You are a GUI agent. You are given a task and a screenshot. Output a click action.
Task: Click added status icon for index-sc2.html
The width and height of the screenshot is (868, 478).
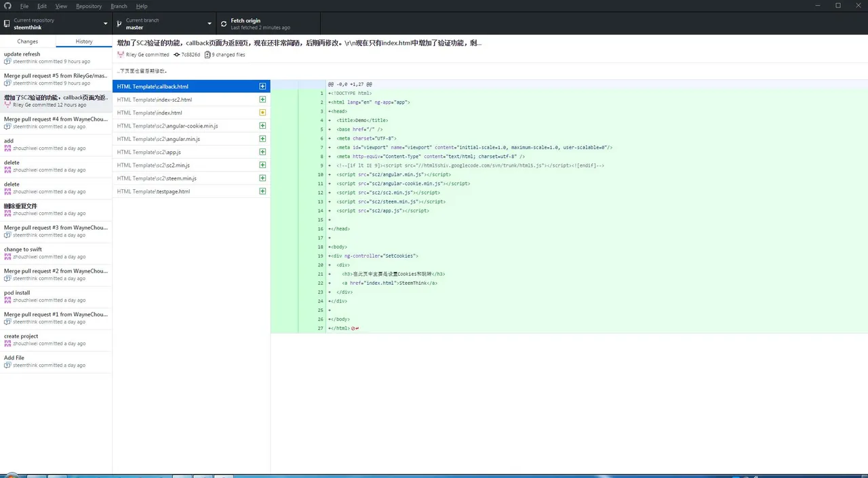pos(262,100)
